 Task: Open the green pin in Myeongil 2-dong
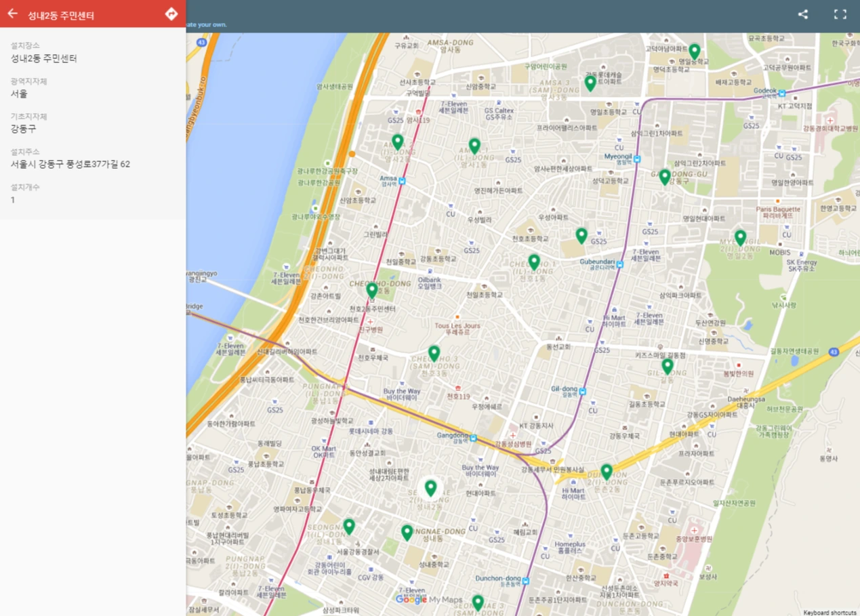[x=740, y=238]
